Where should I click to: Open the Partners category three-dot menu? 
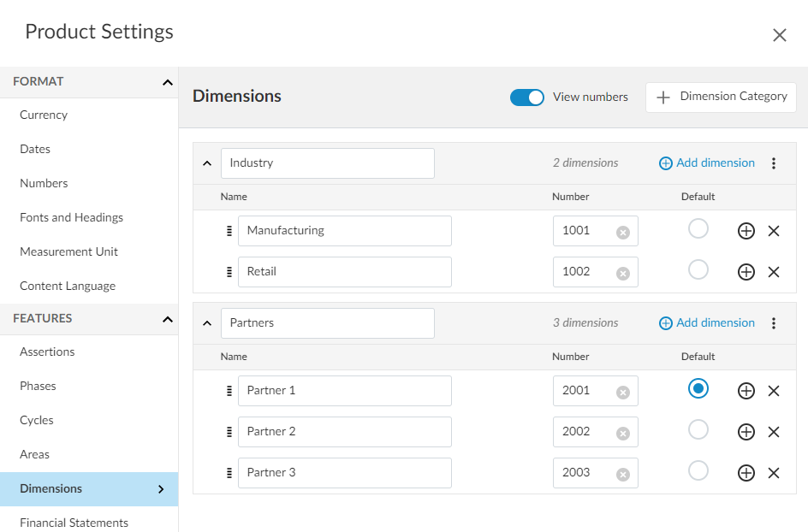click(x=774, y=323)
